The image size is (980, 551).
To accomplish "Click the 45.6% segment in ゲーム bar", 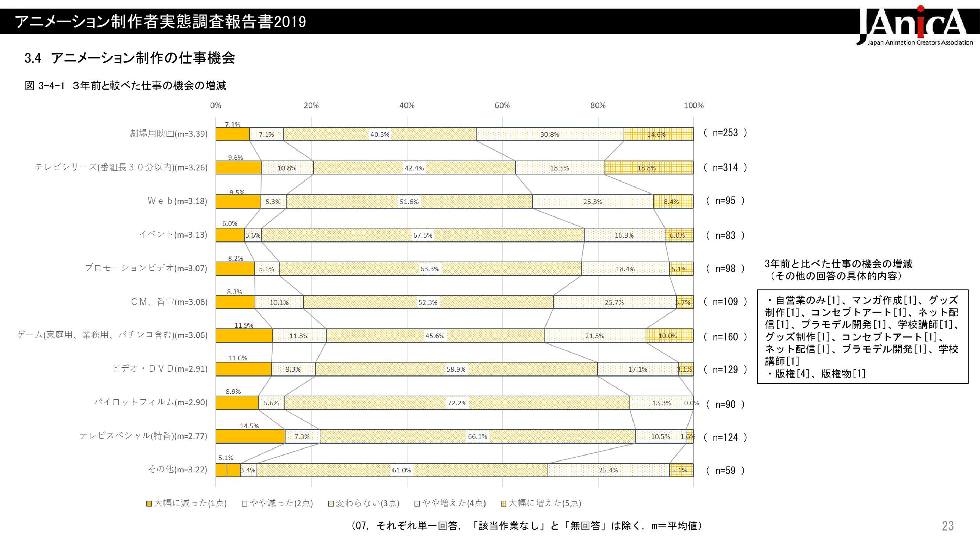I will (x=435, y=336).
